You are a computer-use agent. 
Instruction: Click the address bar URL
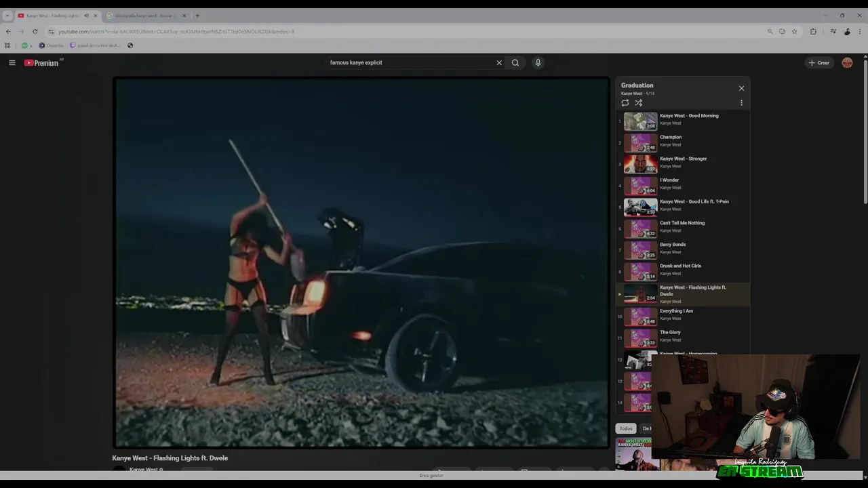point(176,31)
